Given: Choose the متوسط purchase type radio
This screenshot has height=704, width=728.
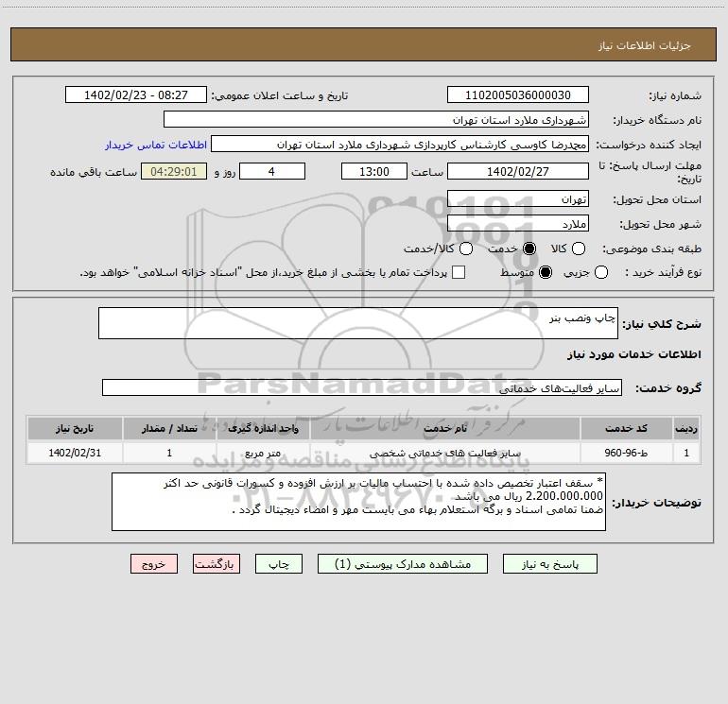Looking at the screenshot, I should click(546, 272).
